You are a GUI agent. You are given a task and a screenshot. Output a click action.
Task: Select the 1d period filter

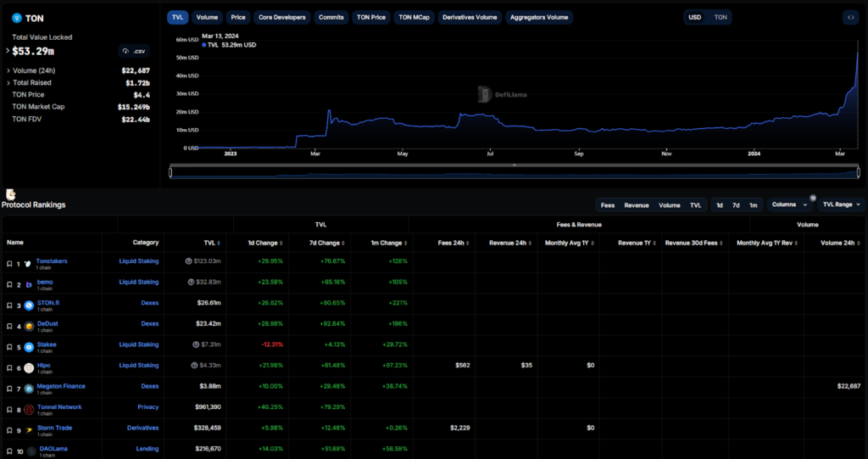pyautogui.click(x=720, y=205)
